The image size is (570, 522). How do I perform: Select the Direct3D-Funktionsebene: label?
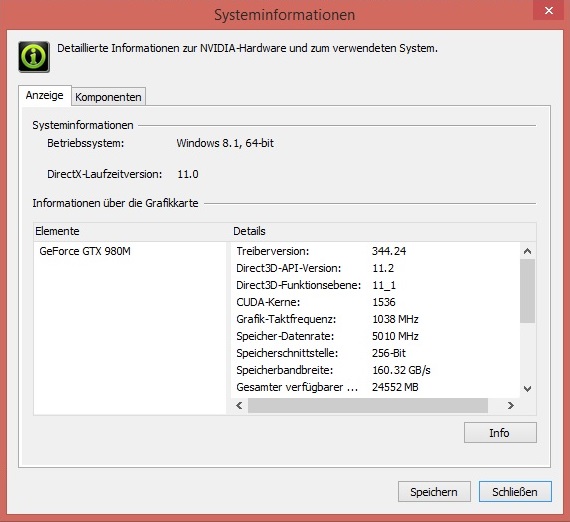tap(298, 285)
